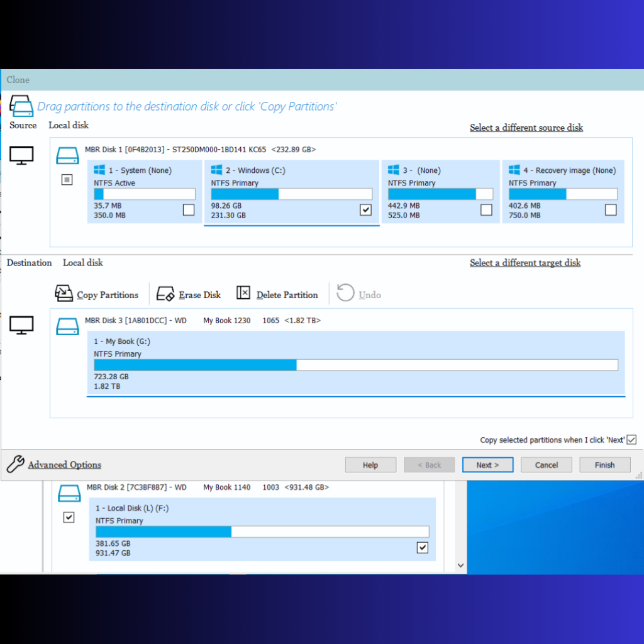Click the grayed Undo arrow icon
Viewport: 644px width, 644px height.
click(345, 293)
